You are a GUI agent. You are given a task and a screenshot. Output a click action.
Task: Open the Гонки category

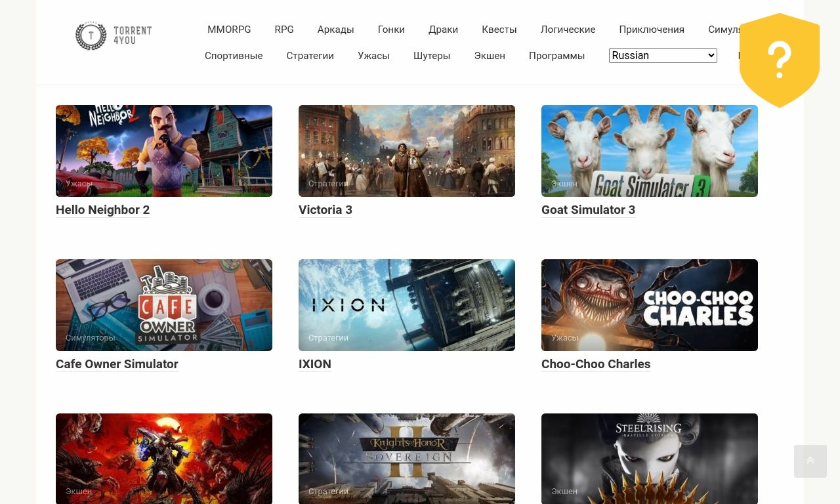[x=391, y=30]
